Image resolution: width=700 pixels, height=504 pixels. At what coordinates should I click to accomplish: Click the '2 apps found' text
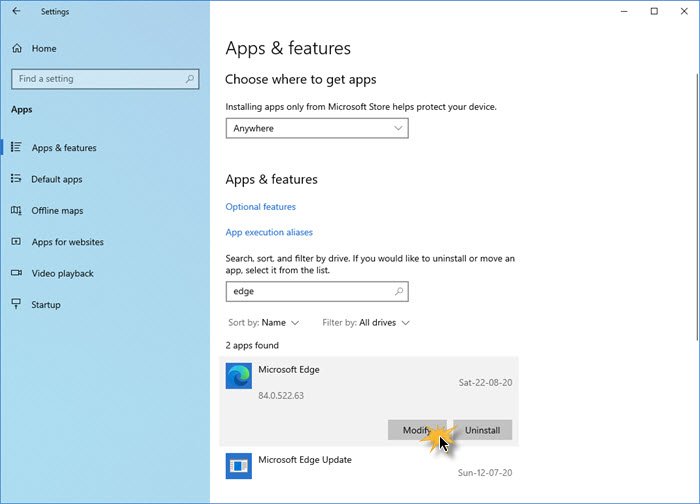(252, 346)
